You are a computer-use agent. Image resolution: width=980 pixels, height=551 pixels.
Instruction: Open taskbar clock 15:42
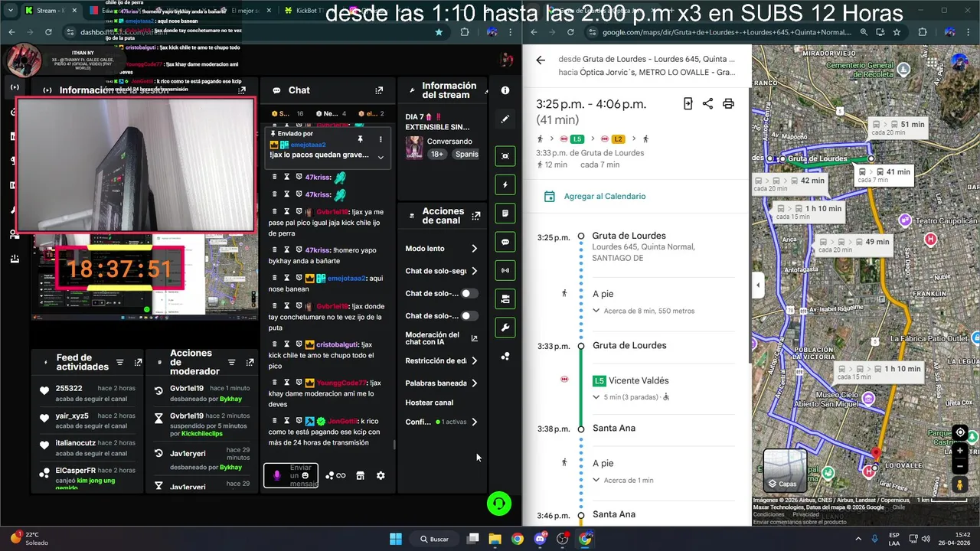pyautogui.click(x=952, y=539)
